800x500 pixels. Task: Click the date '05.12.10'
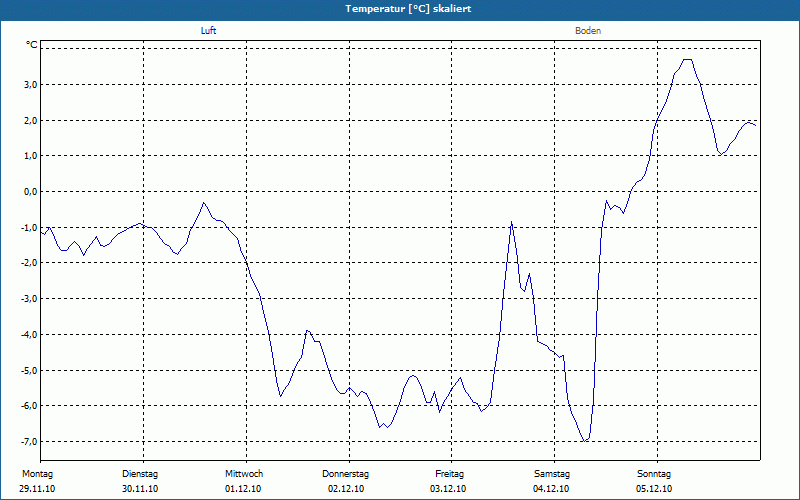pyautogui.click(x=654, y=489)
